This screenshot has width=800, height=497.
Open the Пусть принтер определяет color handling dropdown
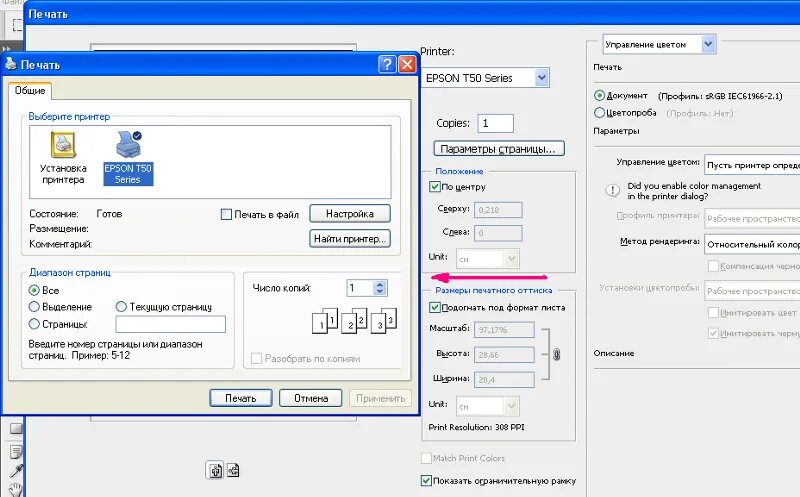pos(752,165)
